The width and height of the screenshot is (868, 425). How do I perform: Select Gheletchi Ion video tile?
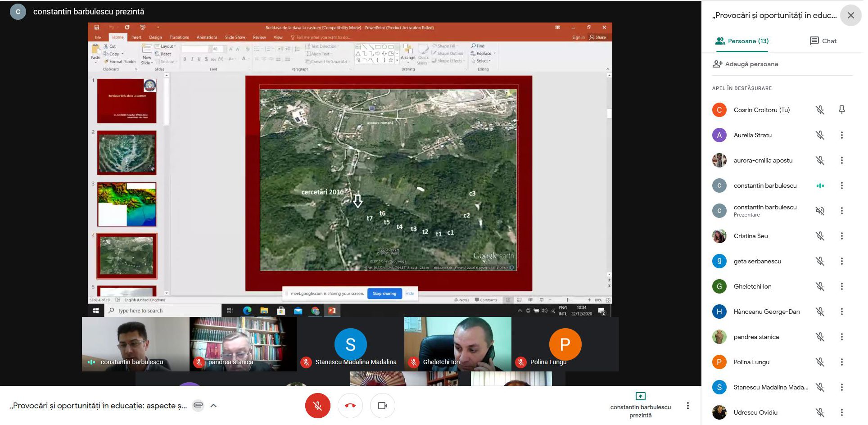[457, 344]
